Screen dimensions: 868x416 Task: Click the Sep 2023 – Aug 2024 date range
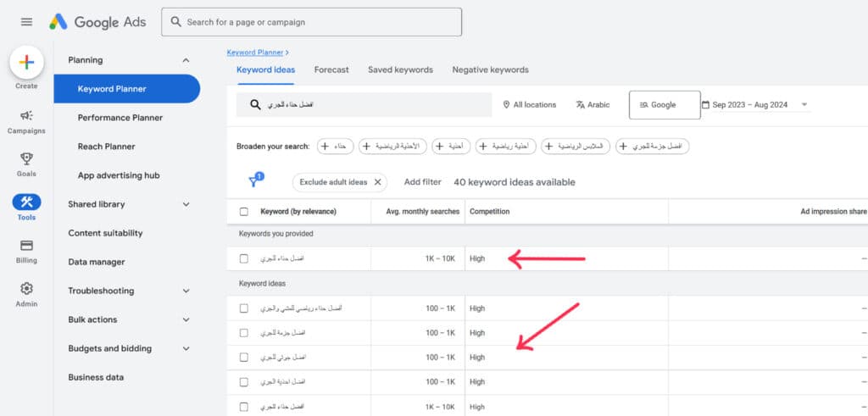tap(750, 104)
